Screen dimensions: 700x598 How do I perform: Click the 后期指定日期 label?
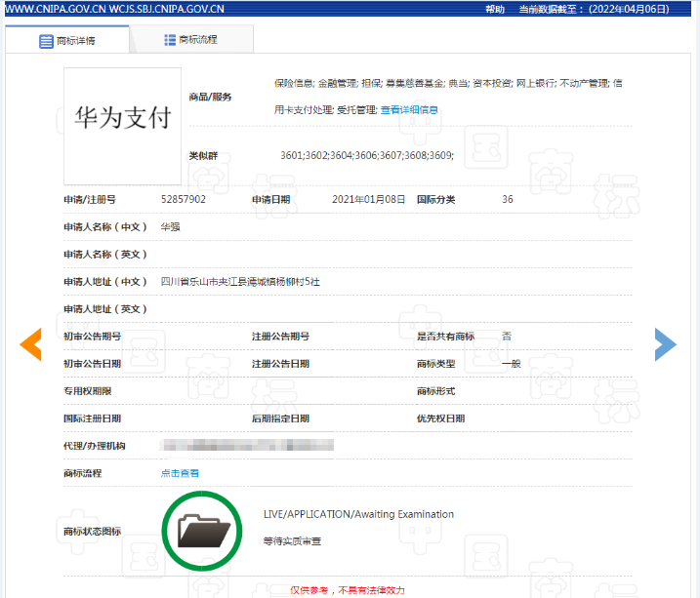pyautogui.click(x=280, y=419)
